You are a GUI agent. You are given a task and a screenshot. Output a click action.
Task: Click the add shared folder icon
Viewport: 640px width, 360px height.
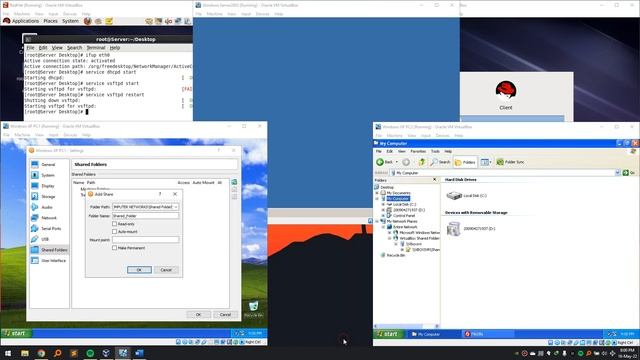234,182
